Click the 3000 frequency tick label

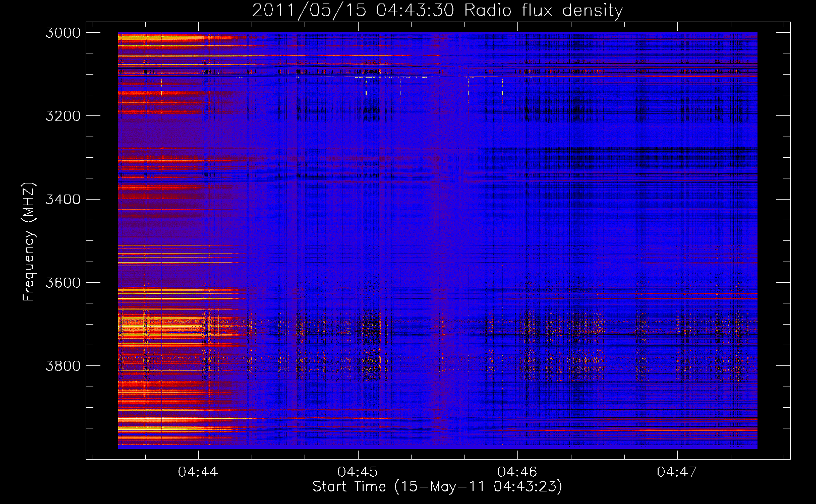(x=63, y=33)
